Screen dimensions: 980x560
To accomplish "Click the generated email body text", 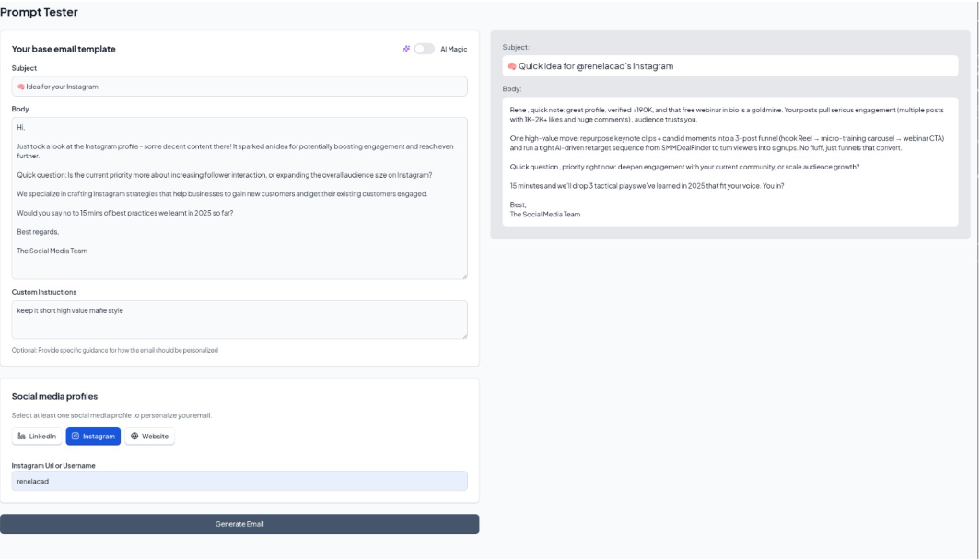I will 730,162.
